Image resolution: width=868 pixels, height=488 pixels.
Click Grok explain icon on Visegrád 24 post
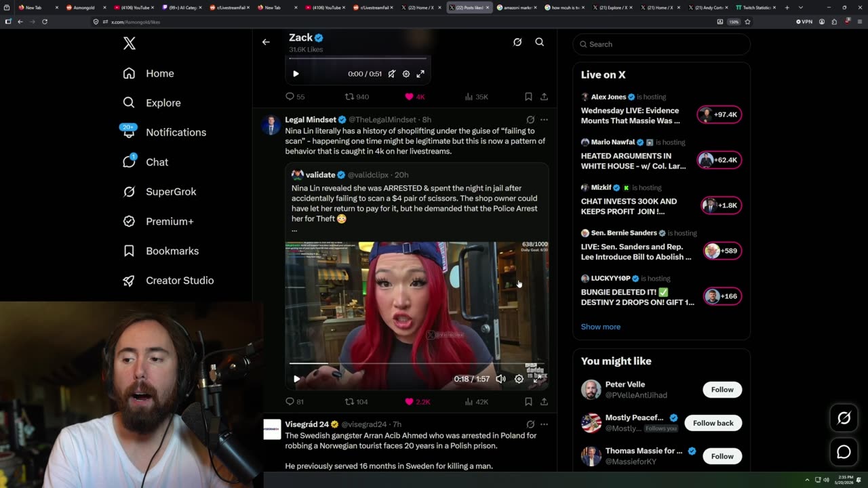pyautogui.click(x=530, y=424)
